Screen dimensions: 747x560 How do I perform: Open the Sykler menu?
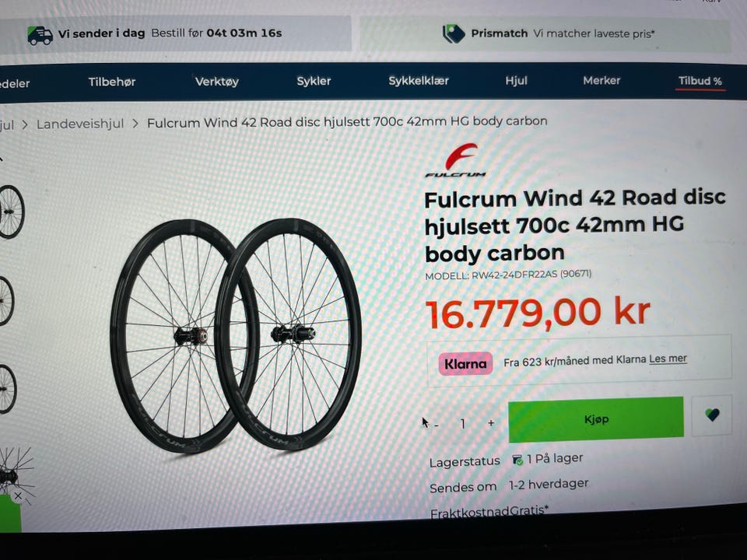(314, 81)
